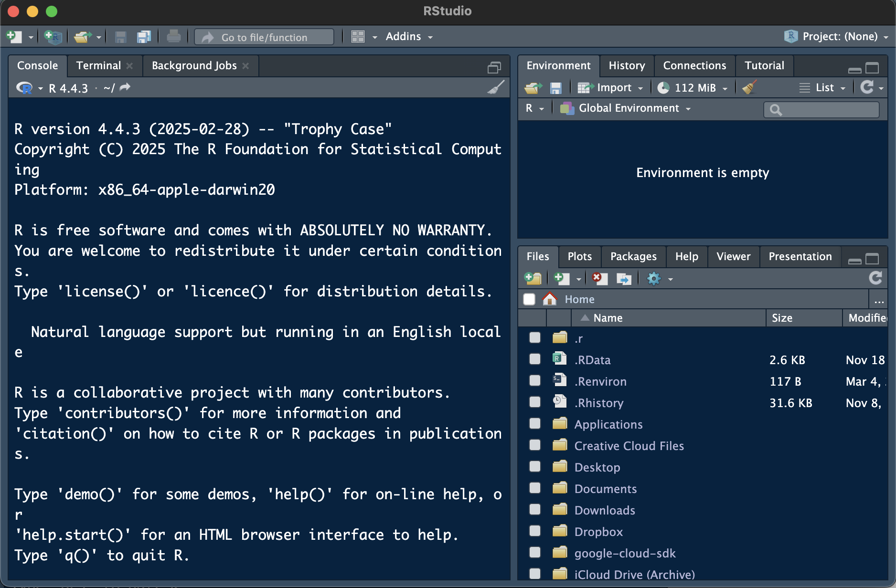Image resolution: width=896 pixels, height=588 pixels.
Task: Open the Addins dropdown menu
Action: point(409,37)
